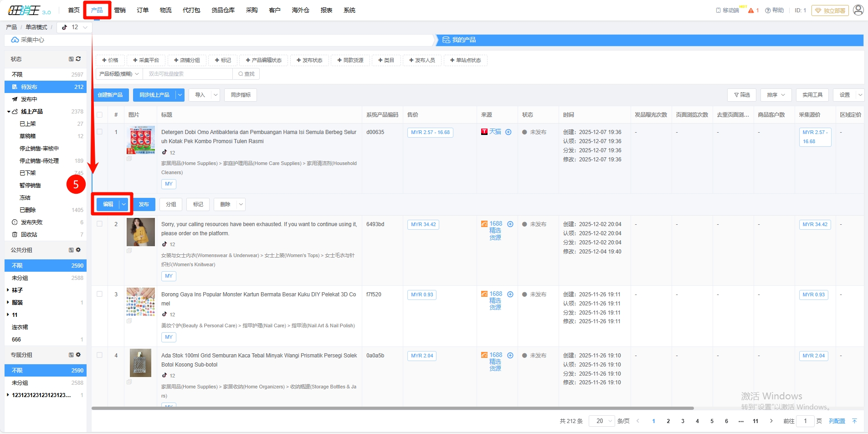The image size is (868, 434).
Task: Click the plus icon beside Tmall source
Action: 508,132
